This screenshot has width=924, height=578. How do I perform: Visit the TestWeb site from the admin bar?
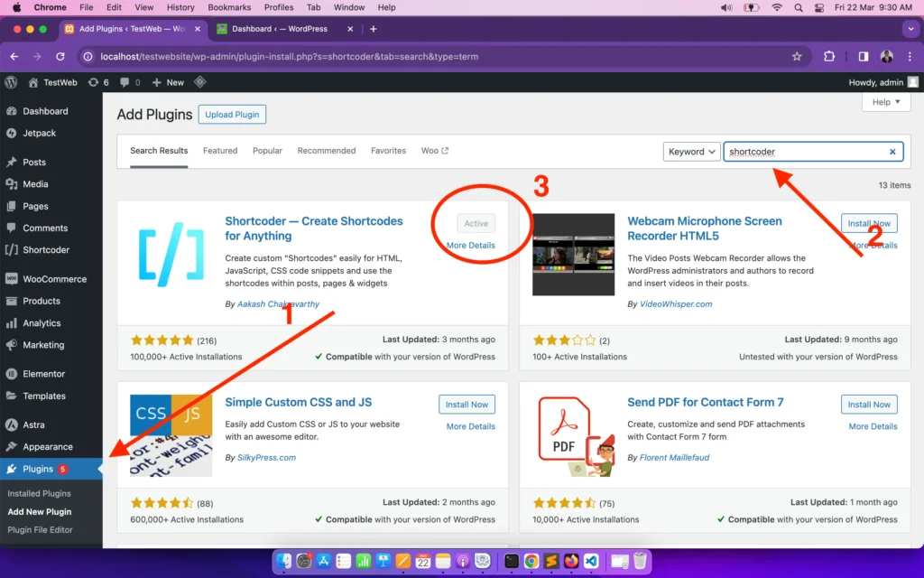point(53,82)
